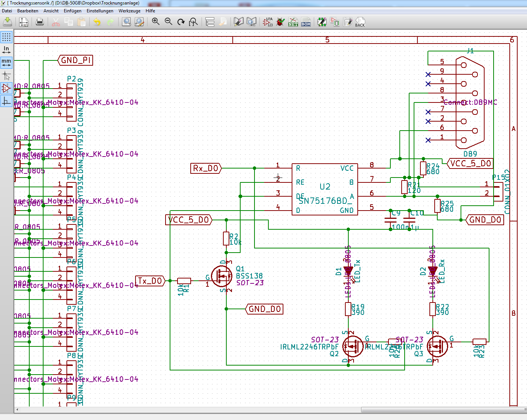Click the Copy icon in toolbar

[x=69, y=22]
